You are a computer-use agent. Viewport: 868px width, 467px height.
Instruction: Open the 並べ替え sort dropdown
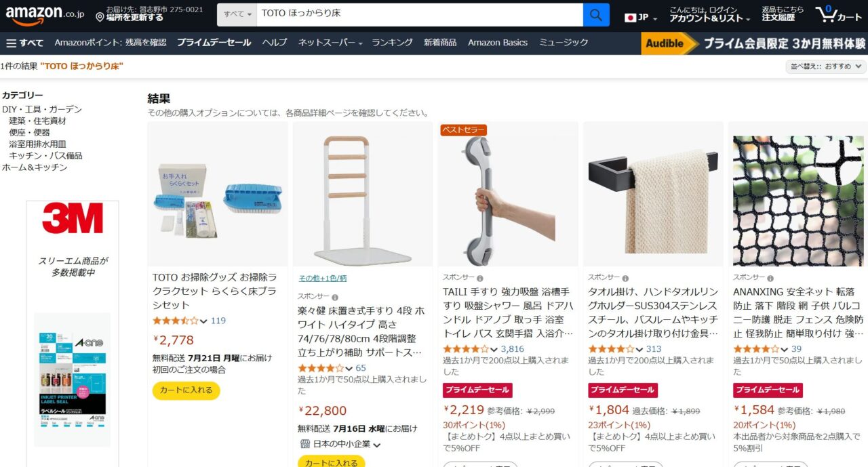tap(826, 66)
